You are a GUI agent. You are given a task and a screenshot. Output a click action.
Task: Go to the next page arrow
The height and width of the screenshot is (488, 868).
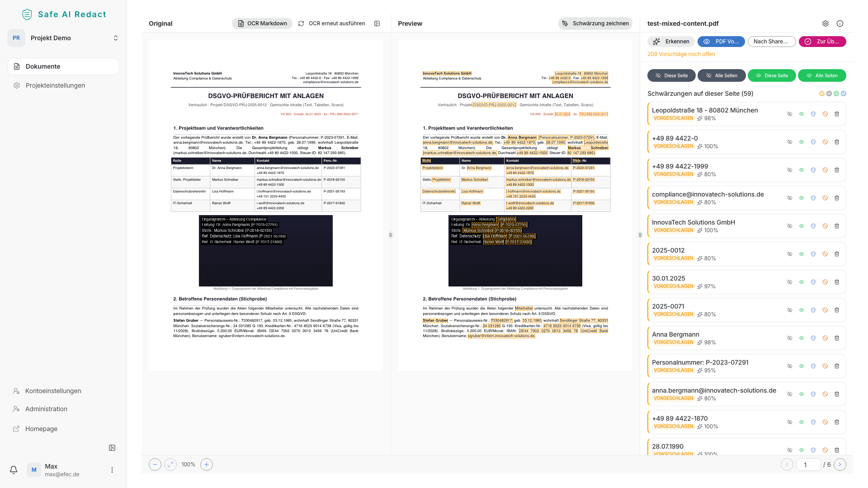(840, 465)
